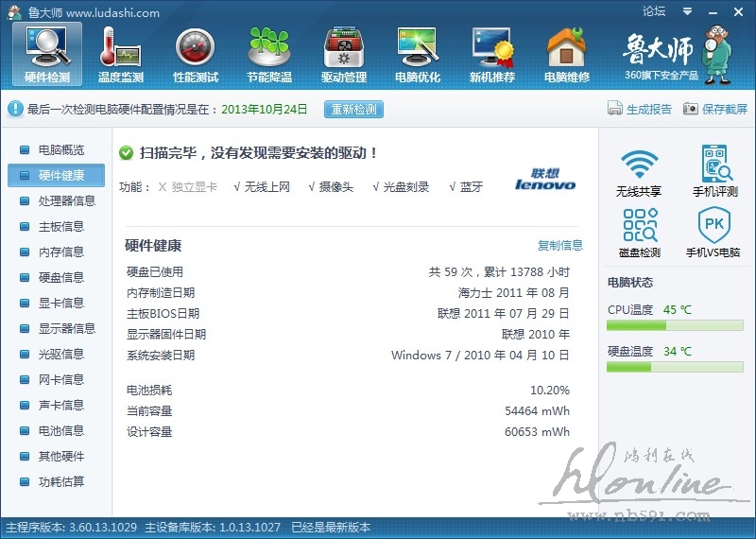Open 电脑优化 computer optimization icon
756x539 pixels.
418,53
